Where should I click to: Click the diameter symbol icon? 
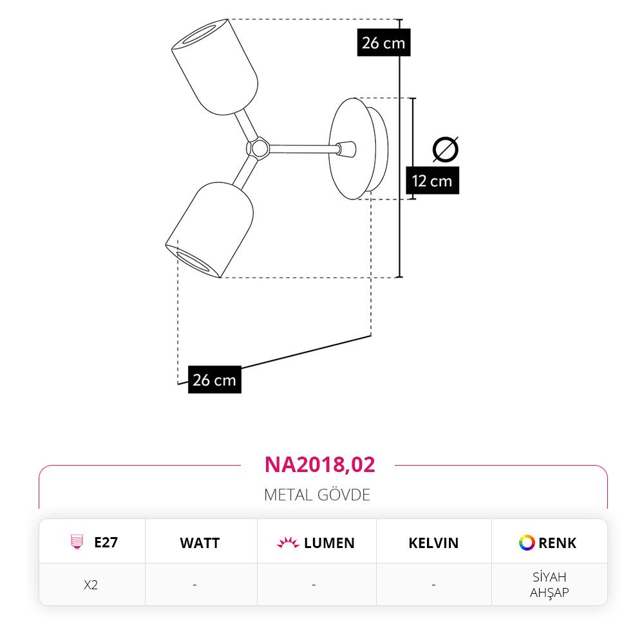446,149
